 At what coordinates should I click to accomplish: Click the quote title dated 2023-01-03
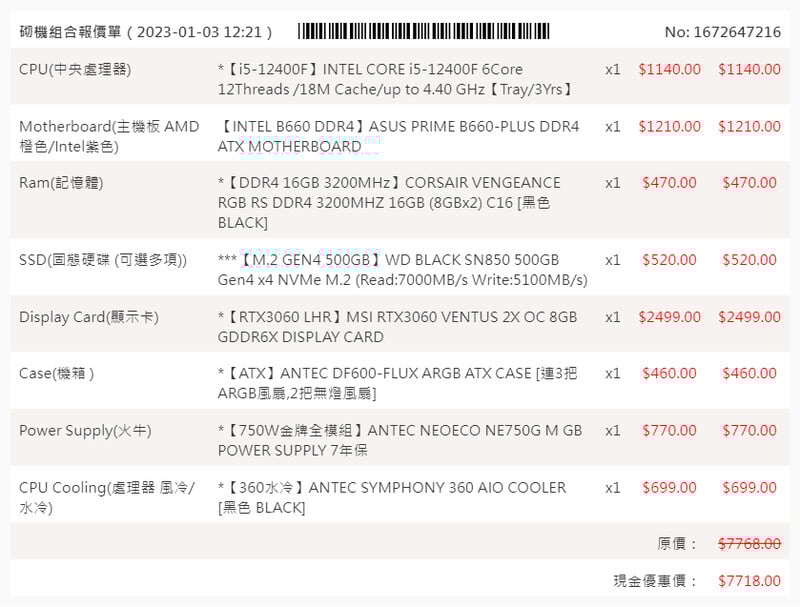(x=146, y=32)
